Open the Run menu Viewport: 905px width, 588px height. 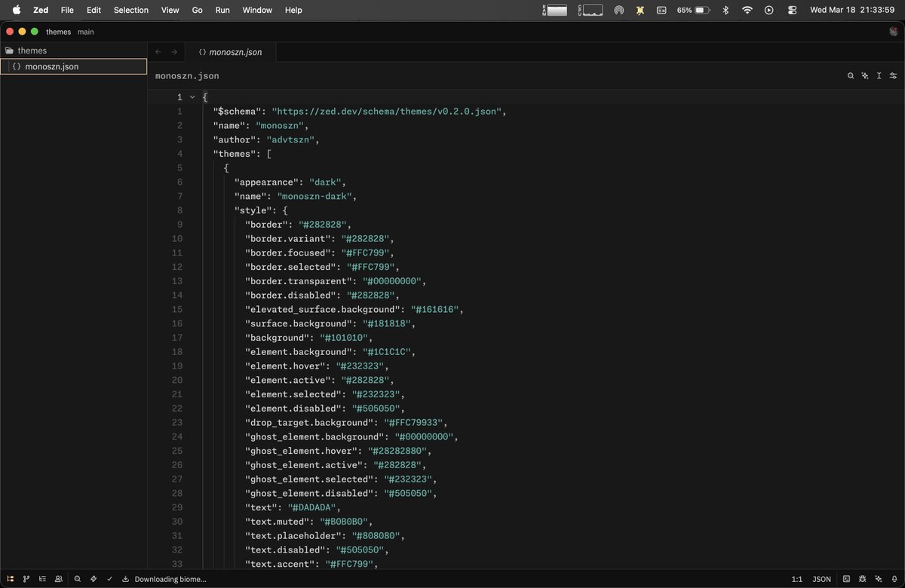[x=222, y=10]
